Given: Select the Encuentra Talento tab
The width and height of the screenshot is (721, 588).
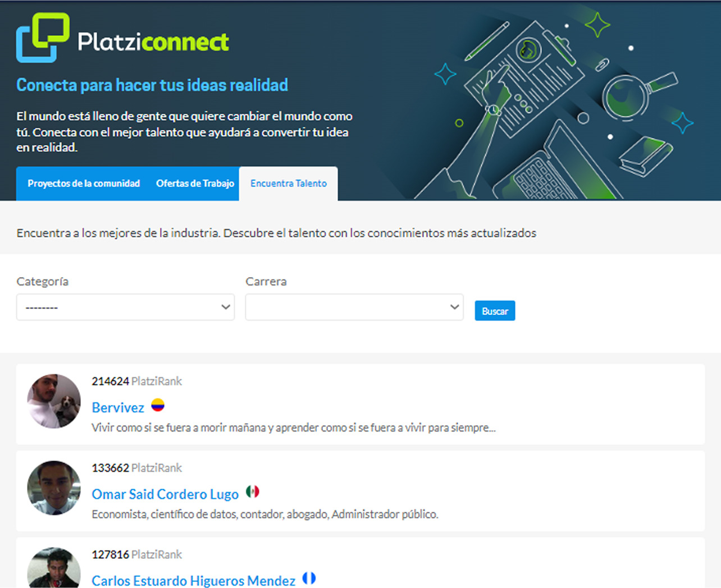Looking at the screenshot, I should click(289, 183).
